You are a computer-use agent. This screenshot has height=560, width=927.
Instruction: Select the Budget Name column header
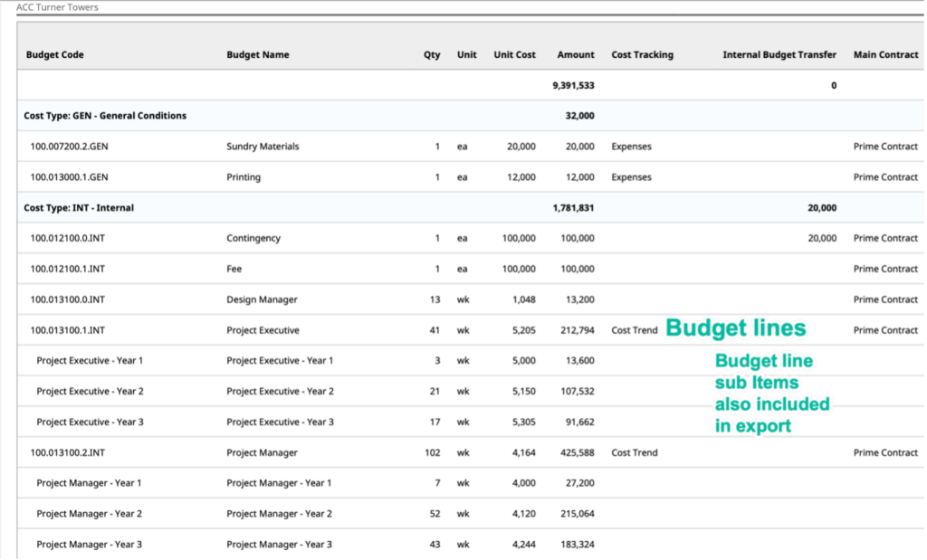(x=258, y=54)
